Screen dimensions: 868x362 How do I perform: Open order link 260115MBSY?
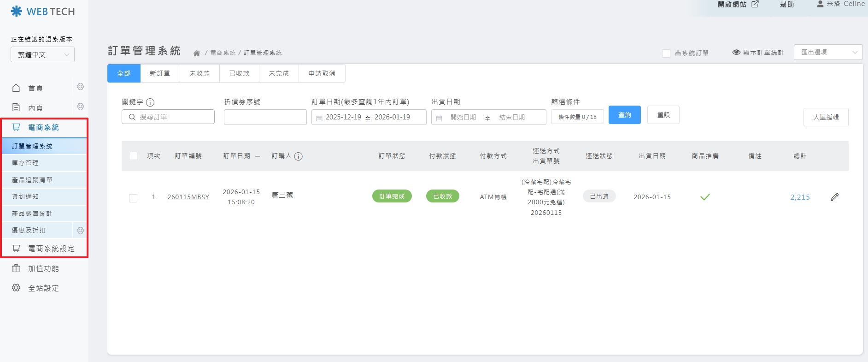tap(188, 197)
